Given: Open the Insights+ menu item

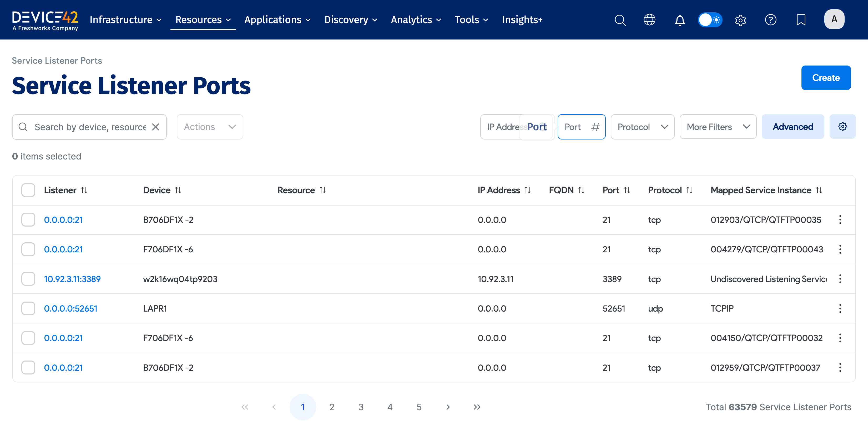Looking at the screenshot, I should pos(522,20).
